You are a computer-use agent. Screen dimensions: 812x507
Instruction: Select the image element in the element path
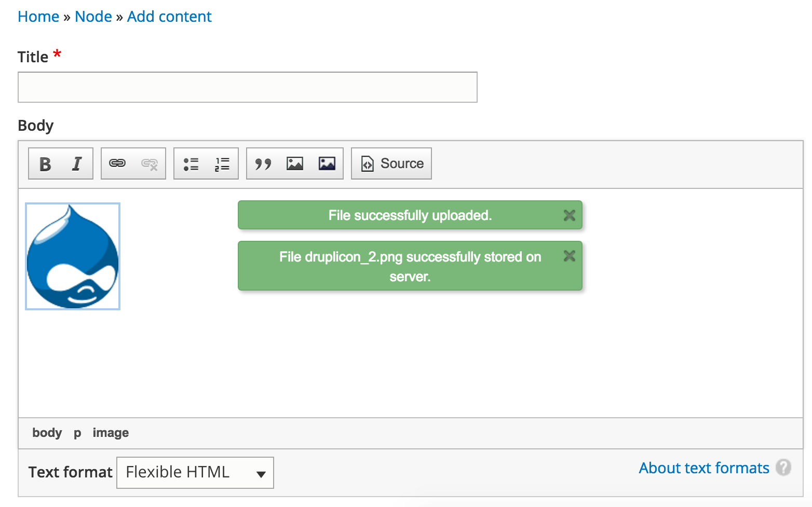point(111,432)
